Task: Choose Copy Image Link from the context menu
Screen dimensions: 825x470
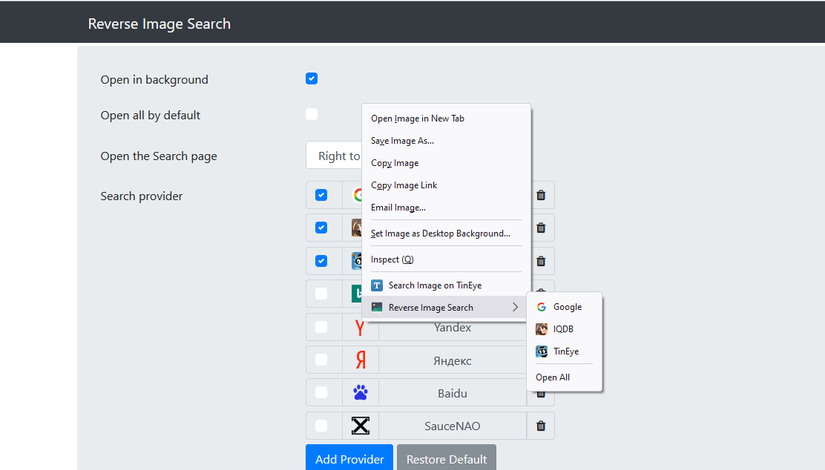Action: (404, 185)
